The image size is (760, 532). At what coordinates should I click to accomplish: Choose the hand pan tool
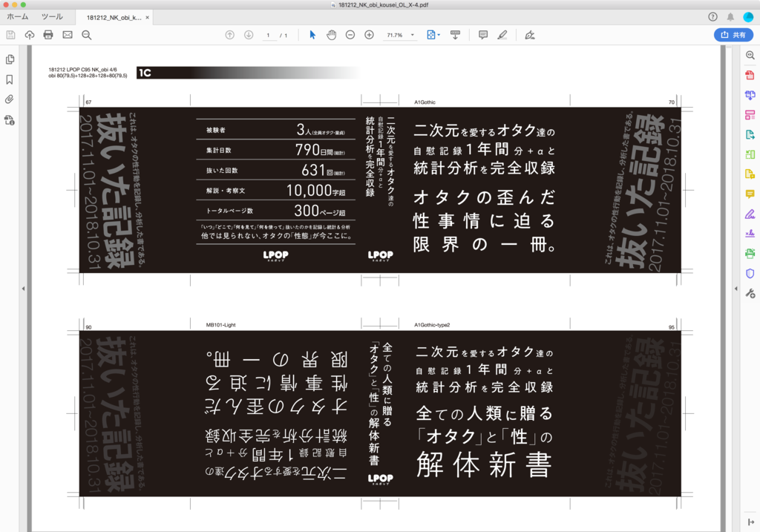pyautogui.click(x=332, y=35)
